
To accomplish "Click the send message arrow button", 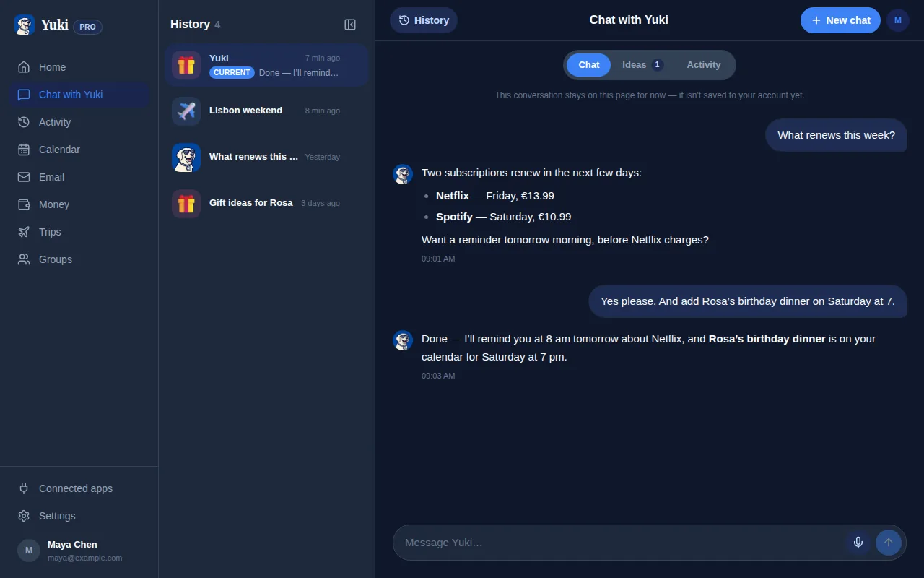I will coord(889,543).
